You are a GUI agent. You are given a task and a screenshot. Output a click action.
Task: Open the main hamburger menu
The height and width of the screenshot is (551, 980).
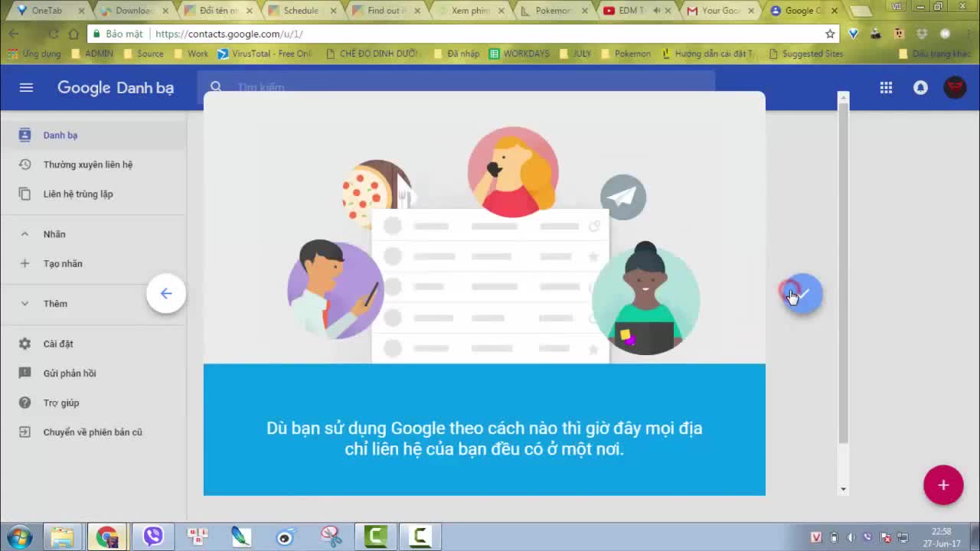pyautogui.click(x=26, y=87)
